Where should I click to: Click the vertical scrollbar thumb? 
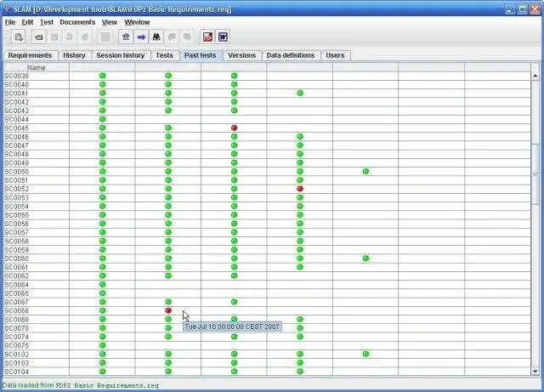(535, 173)
